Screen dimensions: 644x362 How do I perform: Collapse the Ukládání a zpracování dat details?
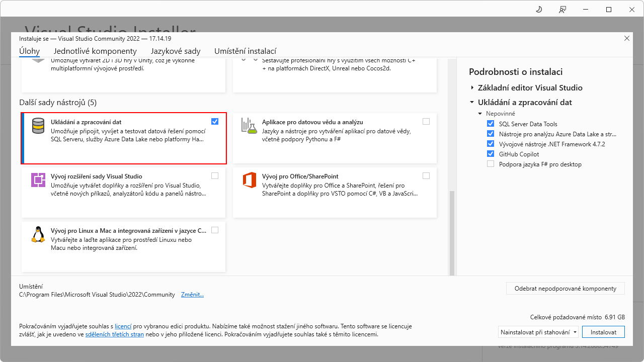pyautogui.click(x=472, y=102)
